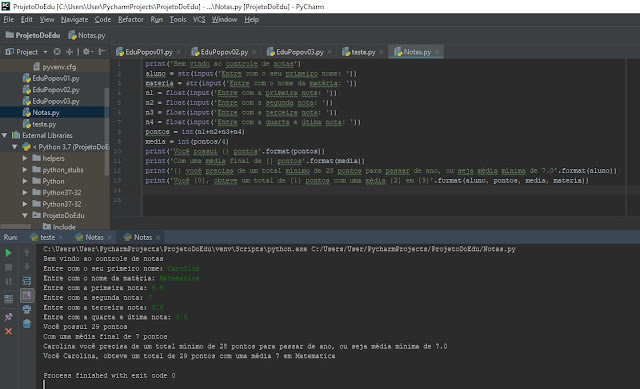Select EduPopov01.py in the project tree
The height and width of the screenshot is (389, 640).
[51, 78]
